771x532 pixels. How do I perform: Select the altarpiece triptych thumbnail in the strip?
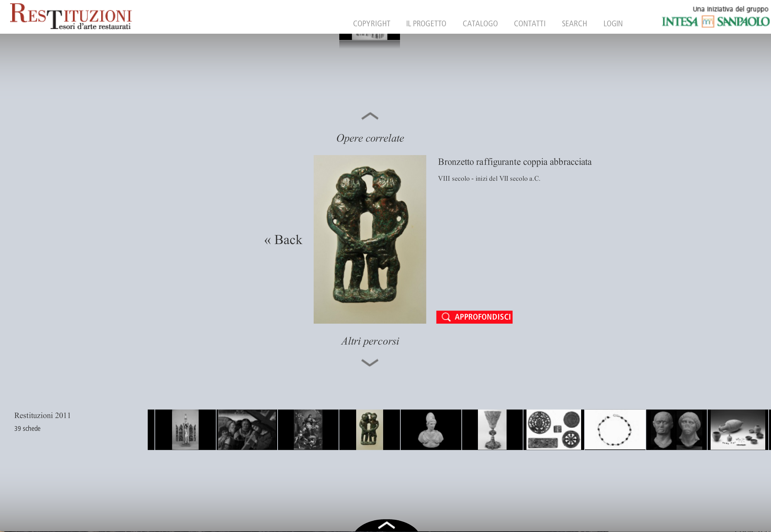click(x=185, y=430)
